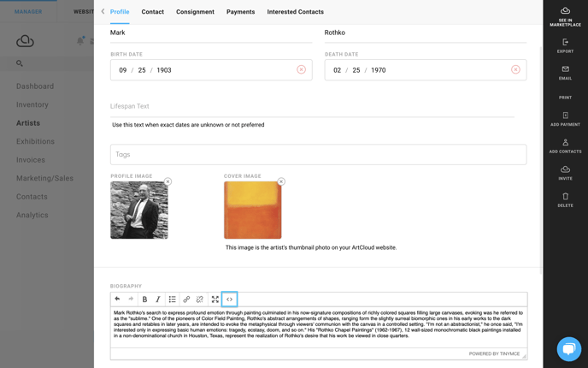Go back using the chevron beside Profile

coord(103,12)
